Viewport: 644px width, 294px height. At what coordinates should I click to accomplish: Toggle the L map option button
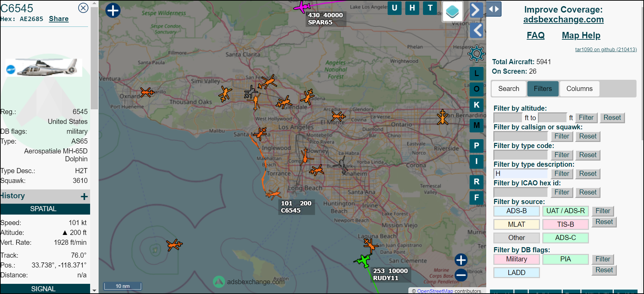click(x=477, y=73)
